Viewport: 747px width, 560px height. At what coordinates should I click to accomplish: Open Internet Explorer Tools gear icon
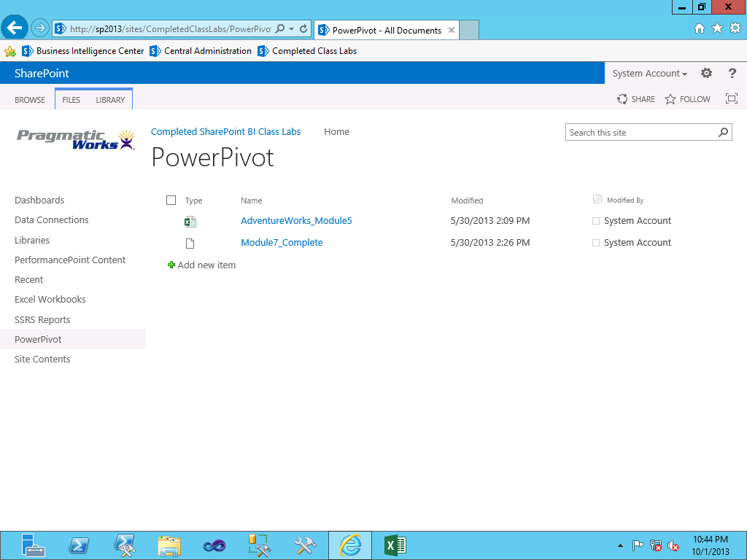coord(735,28)
